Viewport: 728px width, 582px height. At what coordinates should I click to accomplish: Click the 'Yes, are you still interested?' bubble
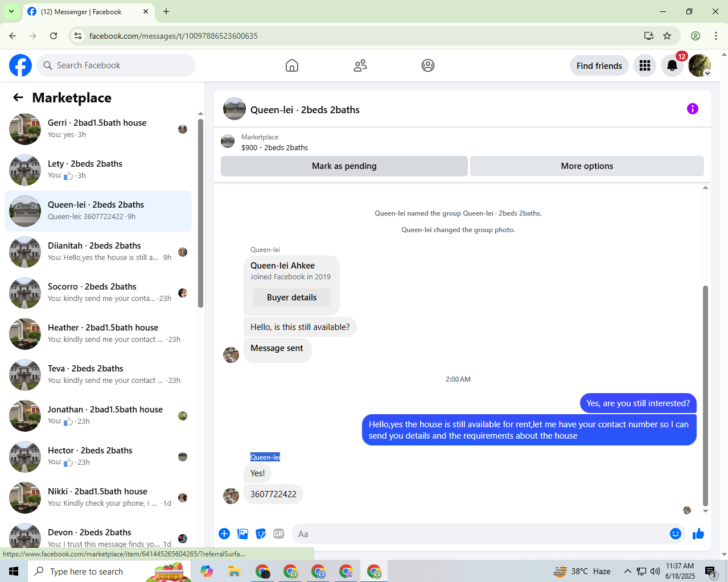pyautogui.click(x=638, y=403)
